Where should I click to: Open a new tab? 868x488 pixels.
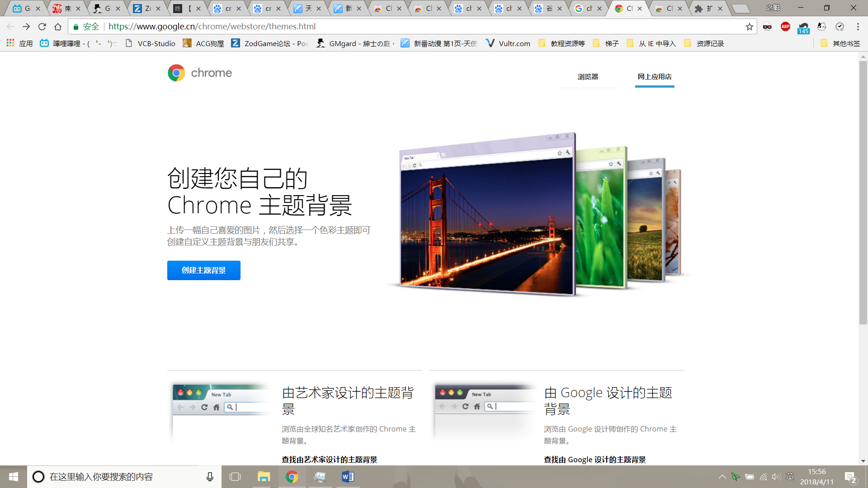741,9
